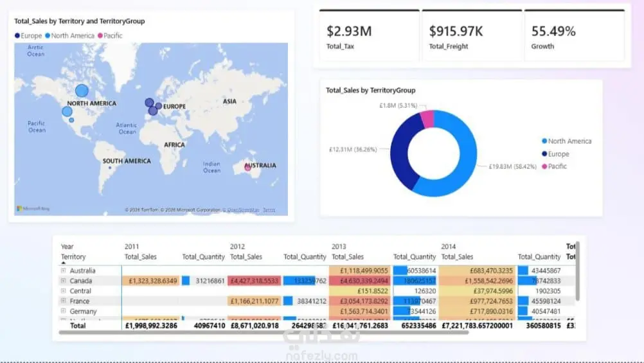Click the 2014 year column header
Viewport: 644px width, 363px height.
coord(449,246)
